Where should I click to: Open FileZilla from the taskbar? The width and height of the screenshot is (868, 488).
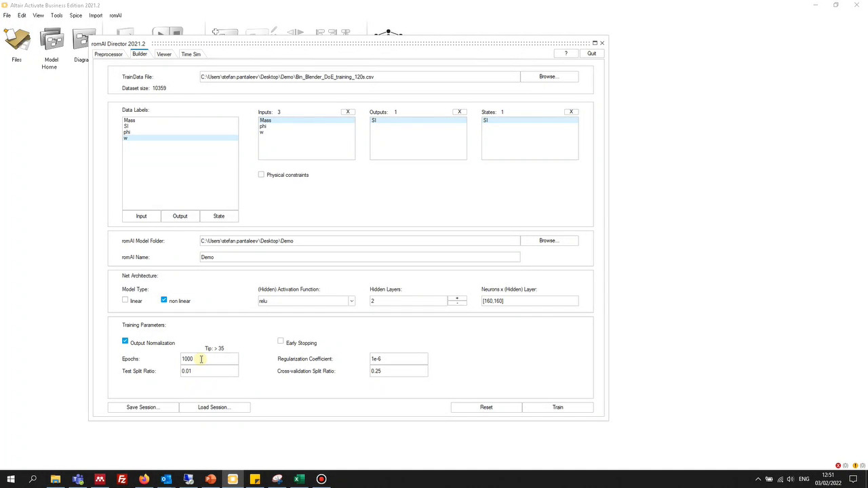click(x=122, y=479)
